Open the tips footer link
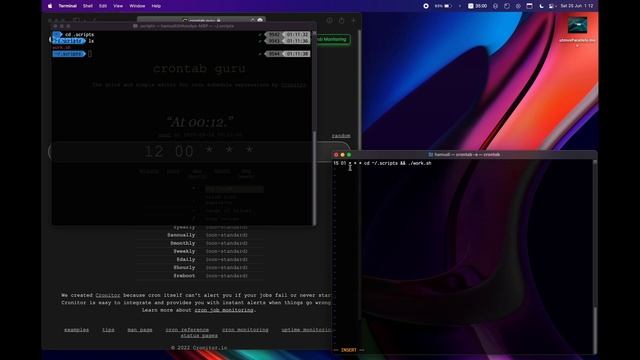The image size is (640, 360). [108, 330]
